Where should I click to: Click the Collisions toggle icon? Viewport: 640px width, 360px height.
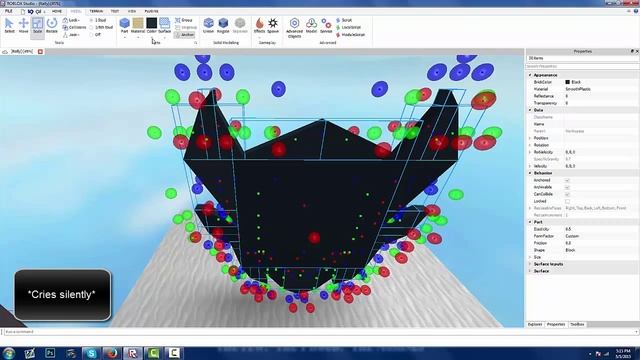pyautogui.click(x=65, y=27)
